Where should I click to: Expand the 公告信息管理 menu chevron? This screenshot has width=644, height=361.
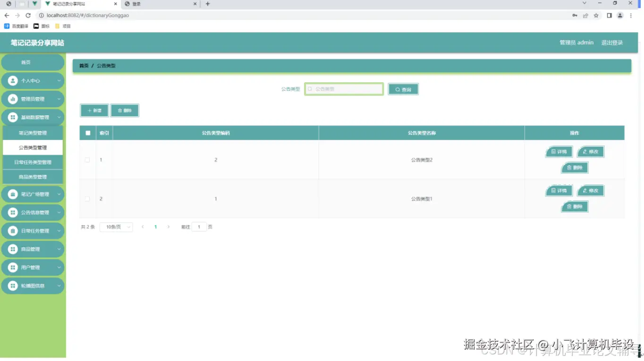tap(59, 213)
